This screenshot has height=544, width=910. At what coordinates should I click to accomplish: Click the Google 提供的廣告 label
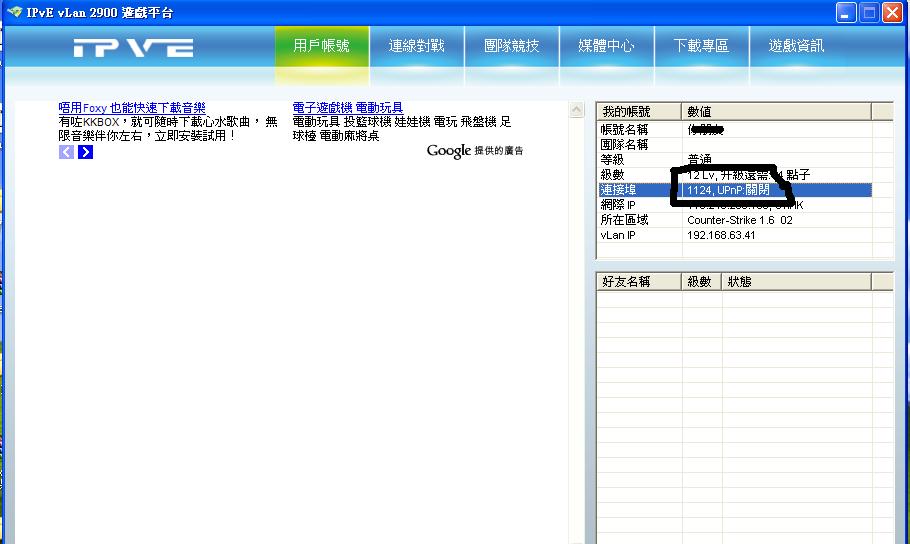474,151
